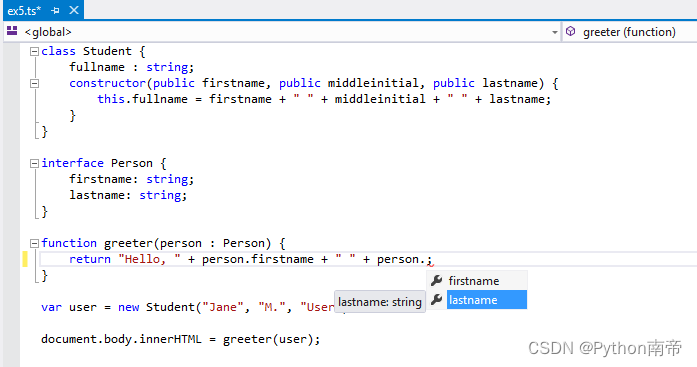Click the wrench icon beside lastname suggestion
Image resolution: width=697 pixels, height=367 pixels.
[437, 299]
